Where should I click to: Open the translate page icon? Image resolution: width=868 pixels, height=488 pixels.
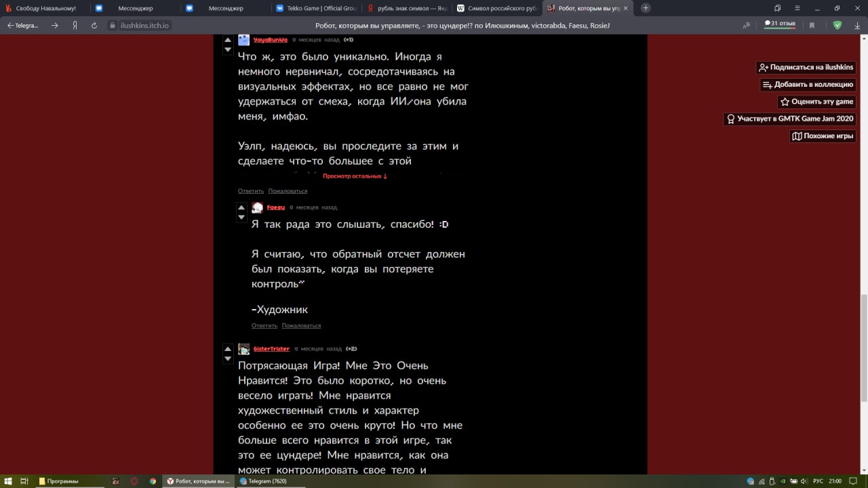[x=747, y=25]
